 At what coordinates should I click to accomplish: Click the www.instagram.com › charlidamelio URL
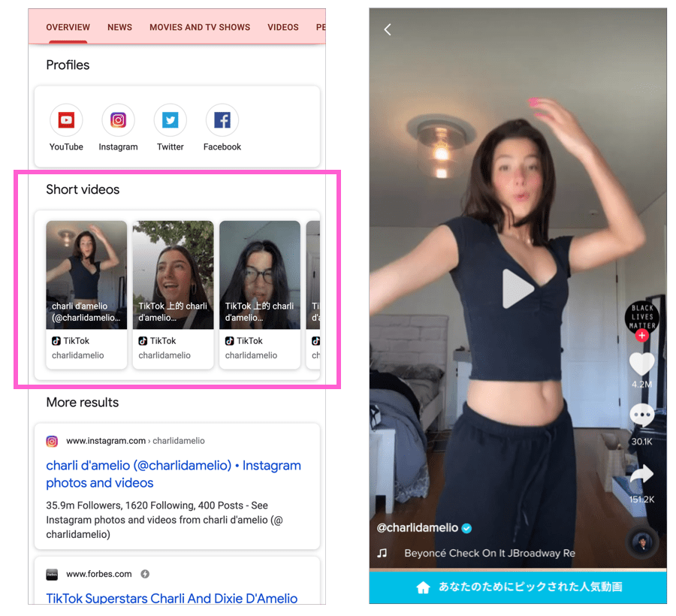pyautogui.click(x=135, y=441)
